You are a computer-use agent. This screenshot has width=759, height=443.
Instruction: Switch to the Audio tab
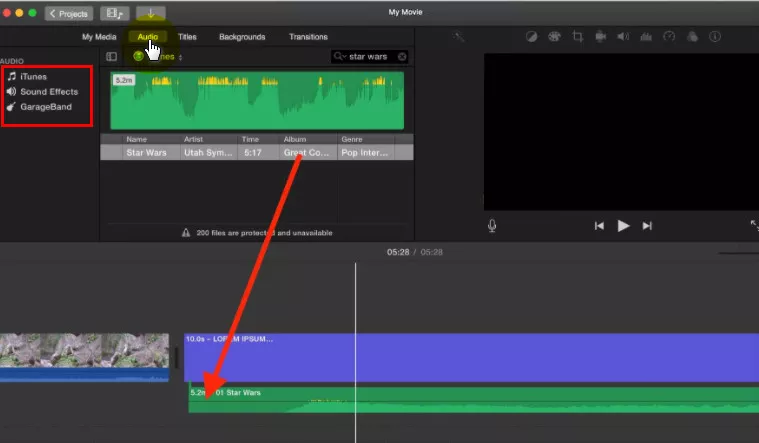[148, 37]
